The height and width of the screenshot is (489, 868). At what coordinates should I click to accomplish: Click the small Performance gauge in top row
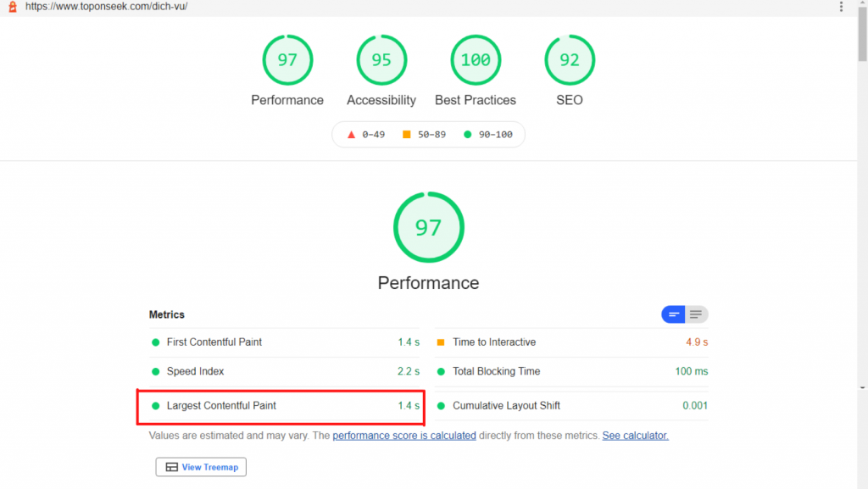click(287, 60)
